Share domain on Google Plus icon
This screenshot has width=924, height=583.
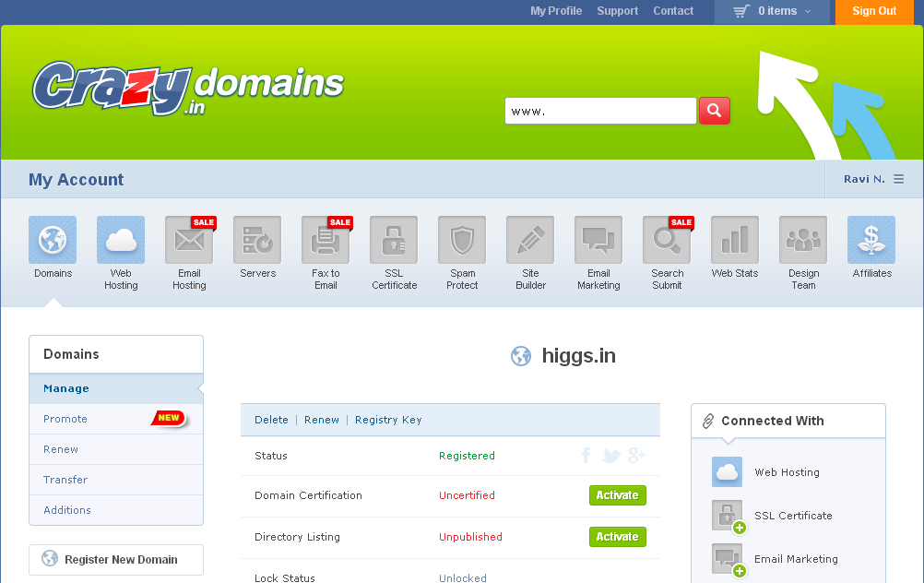[x=636, y=455]
